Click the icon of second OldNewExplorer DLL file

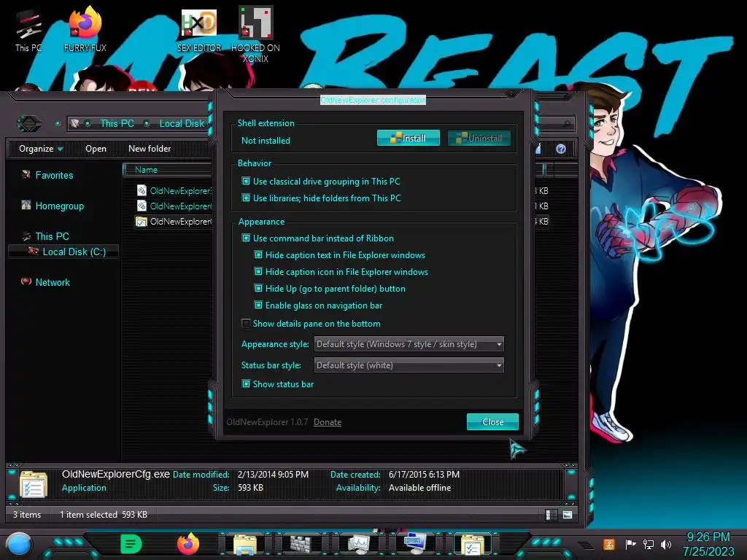pyautogui.click(x=142, y=206)
